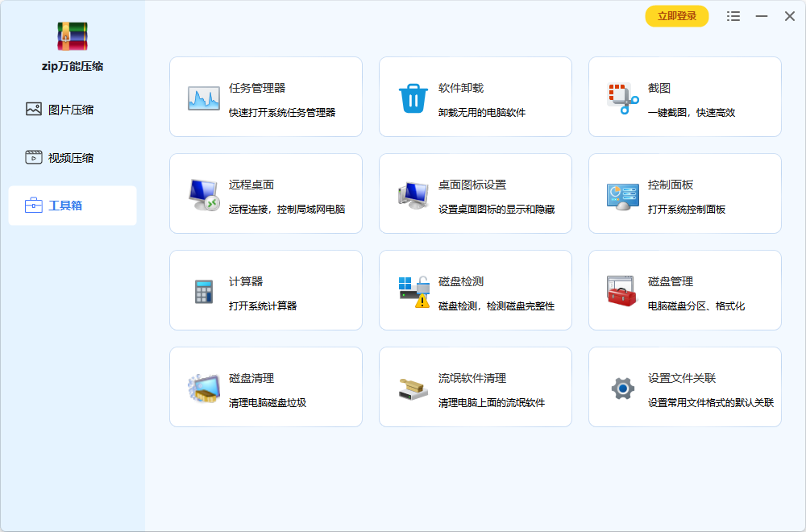Click the disk check (磁盘检测) warning icon
Viewport: 806px width, 532px height.
pos(413,291)
